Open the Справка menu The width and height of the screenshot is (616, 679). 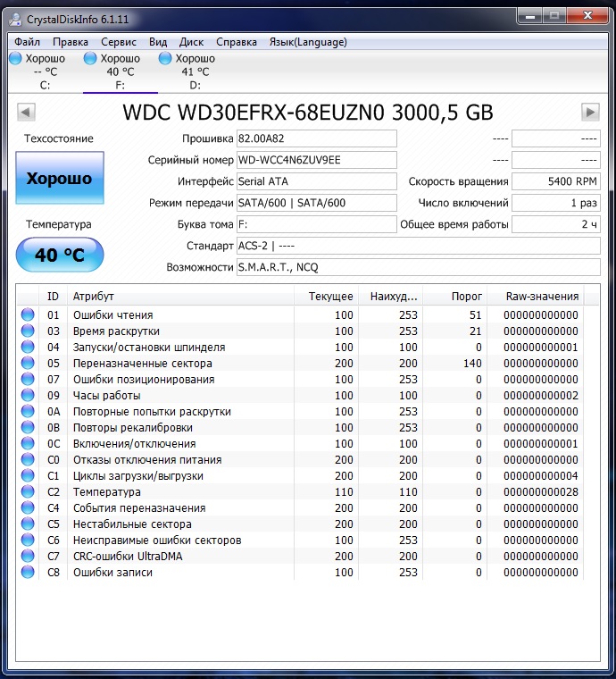(237, 42)
